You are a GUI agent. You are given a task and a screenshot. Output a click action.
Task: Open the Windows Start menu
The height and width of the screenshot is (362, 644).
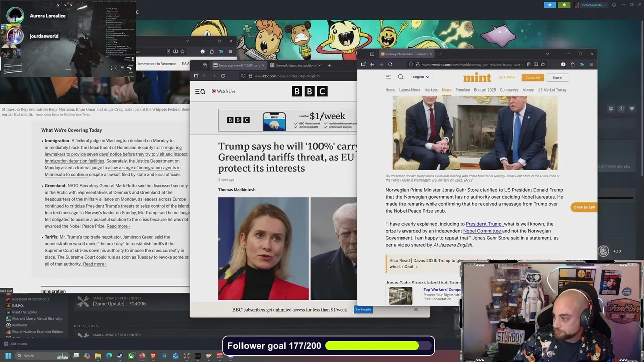click(8, 356)
